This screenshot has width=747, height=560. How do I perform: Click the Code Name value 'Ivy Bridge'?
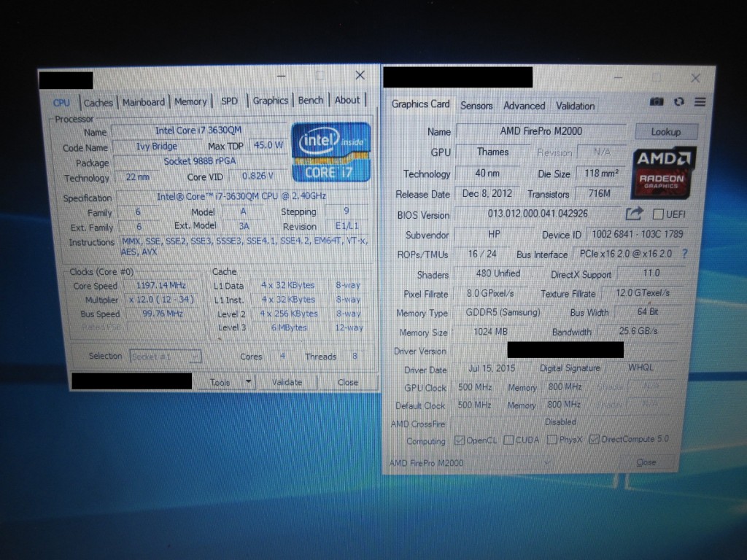(157, 146)
